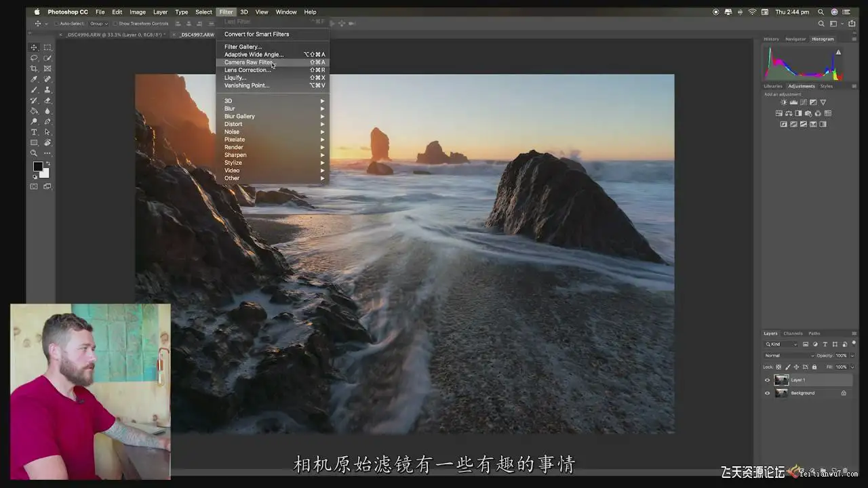The width and height of the screenshot is (868, 488).
Task: Activate the Clone Stamp tool
Action: pyautogui.click(x=47, y=89)
